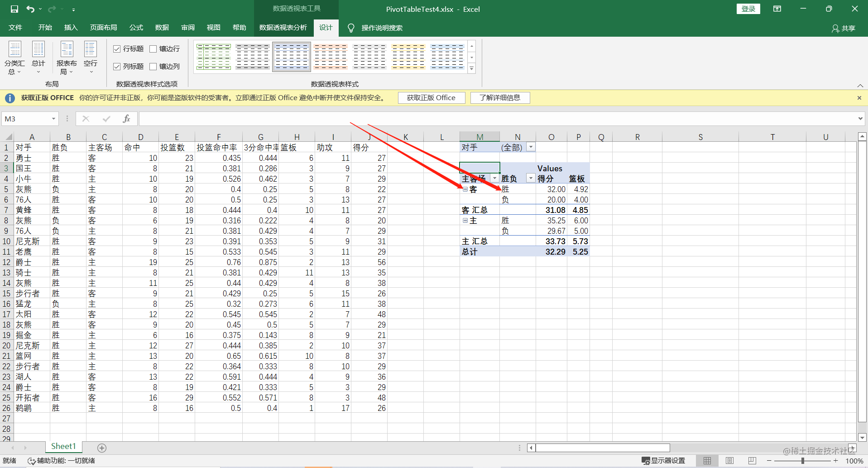868x468 pixels.
Task: Open the 对手 (全部) filter dropdown
Action: click(531, 147)
